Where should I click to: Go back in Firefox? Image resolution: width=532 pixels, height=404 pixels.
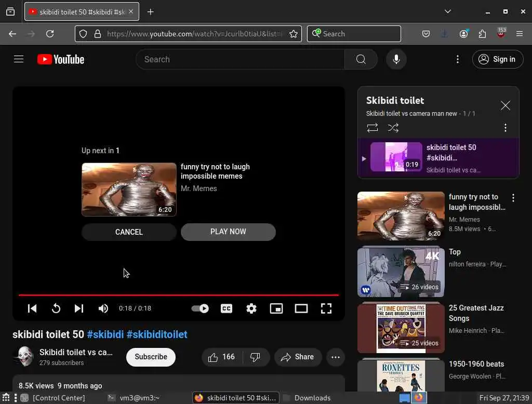[x=12, y=34]
